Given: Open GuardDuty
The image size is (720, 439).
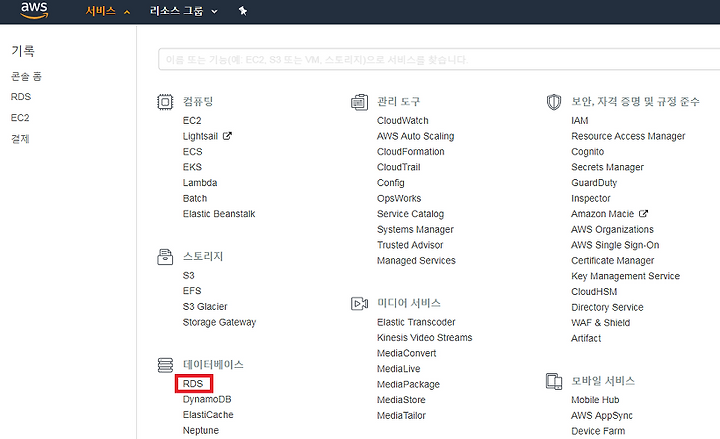Looking at the screenshot, I should (x=594, y=183).
